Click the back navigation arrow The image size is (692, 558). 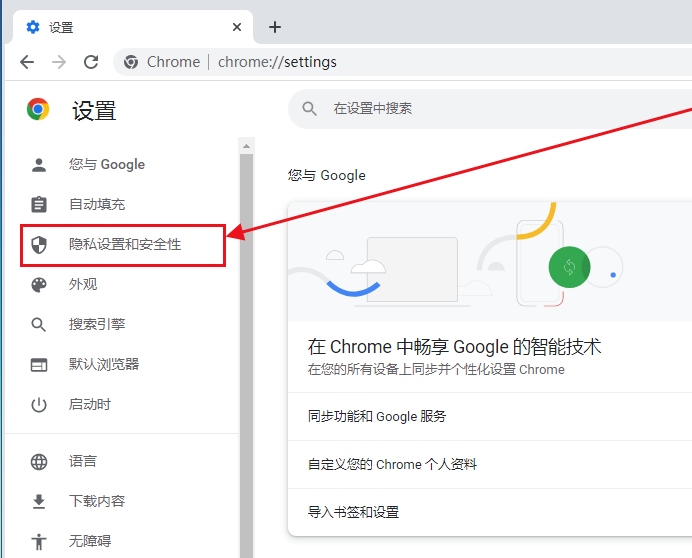point(27,62)
